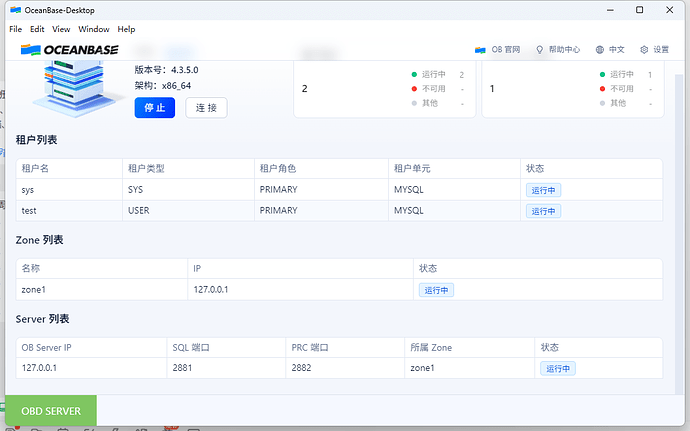Click the 租户单元 column header

454,169
